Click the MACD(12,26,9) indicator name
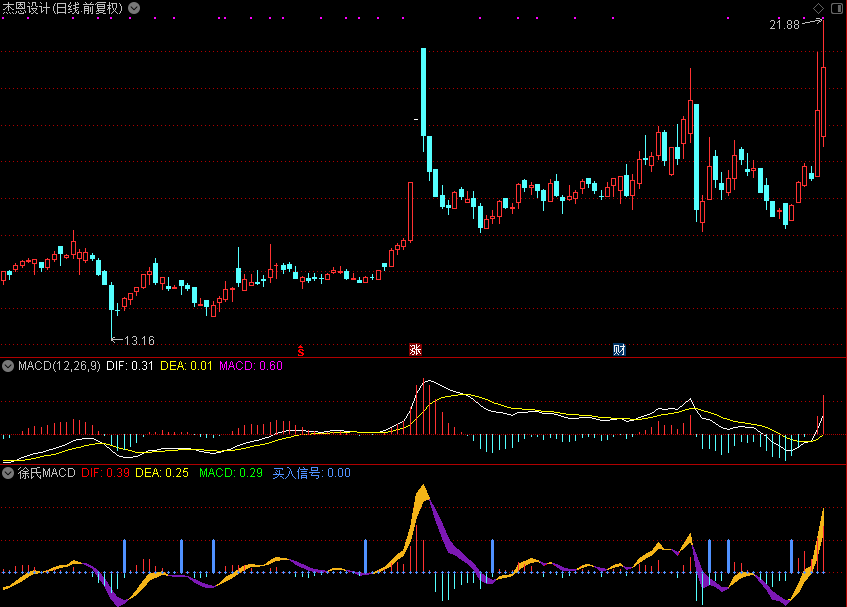 (x=59, y=366)
